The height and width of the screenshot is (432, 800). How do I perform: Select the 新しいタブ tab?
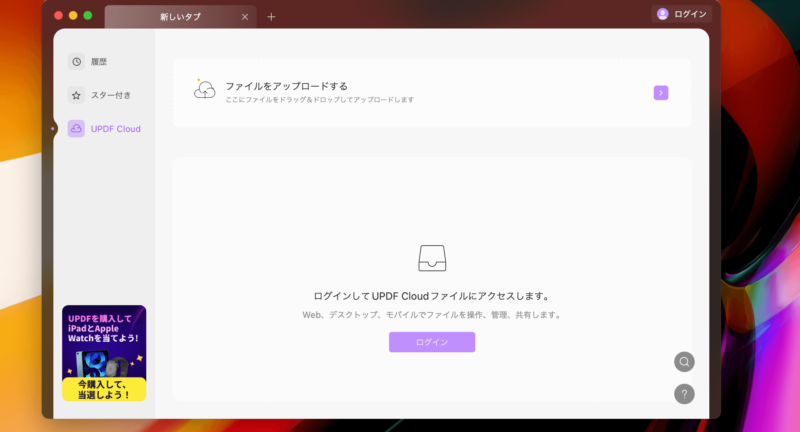[x=180, y=17]
